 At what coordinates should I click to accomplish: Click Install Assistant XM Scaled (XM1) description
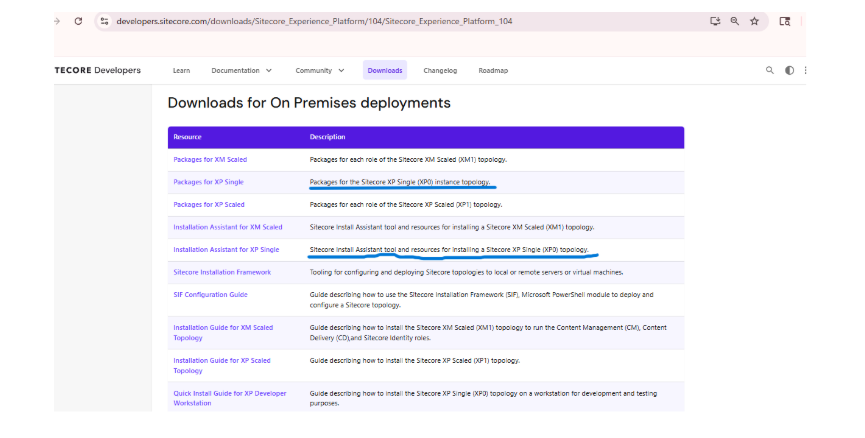[x=452, y=227]
